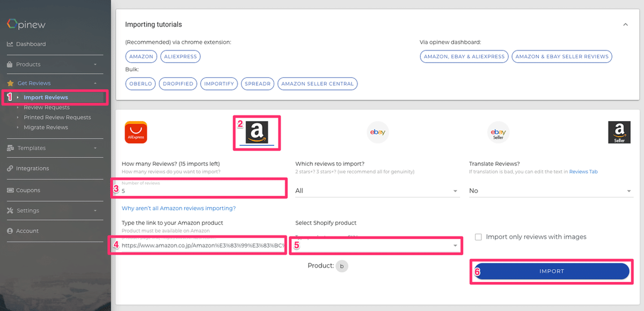Image resolution: width=644 pixels, height=311 pixels.
Task: Collapse the Importing tutorials panel
Action: click(x=625, y=25)
